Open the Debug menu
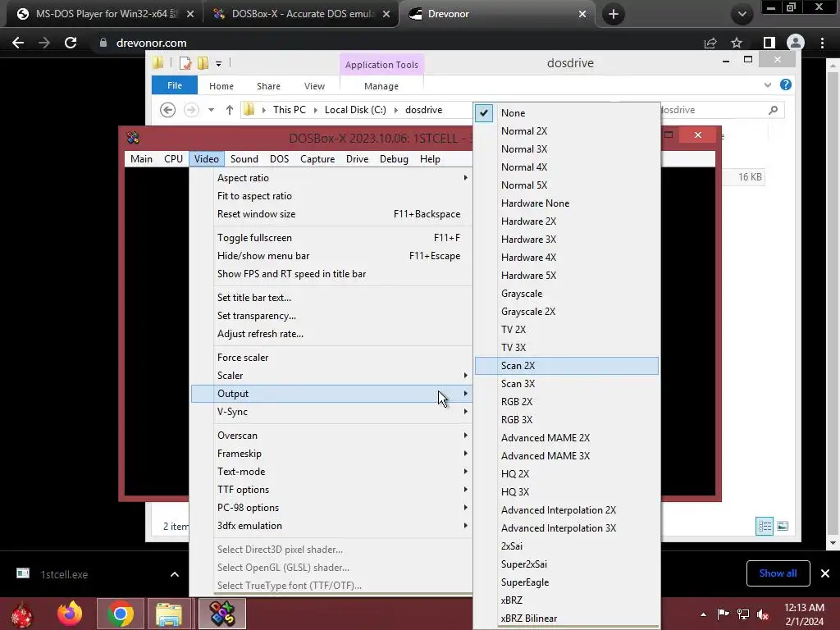Image resolution: width=840 pixels, height=630 pixels. (394, 159)
